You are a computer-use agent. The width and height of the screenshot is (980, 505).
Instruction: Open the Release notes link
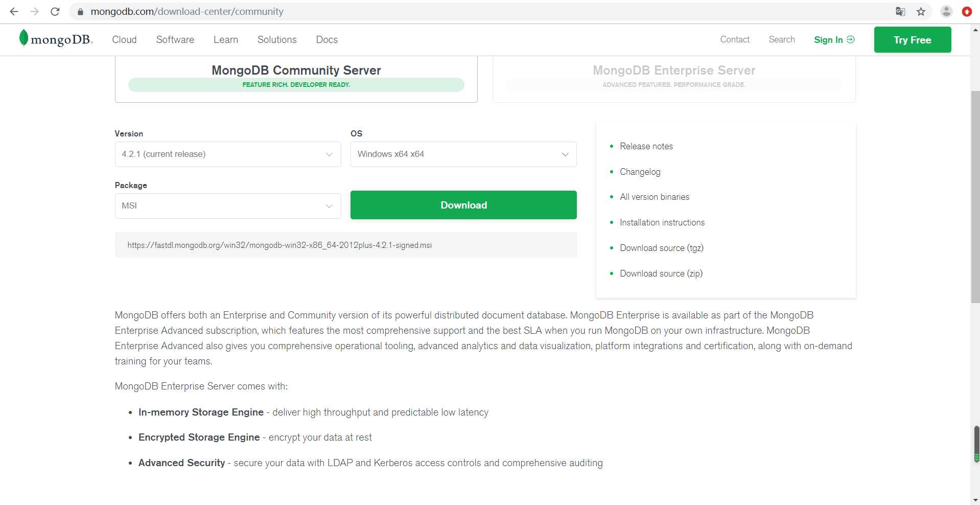point(646,146)
